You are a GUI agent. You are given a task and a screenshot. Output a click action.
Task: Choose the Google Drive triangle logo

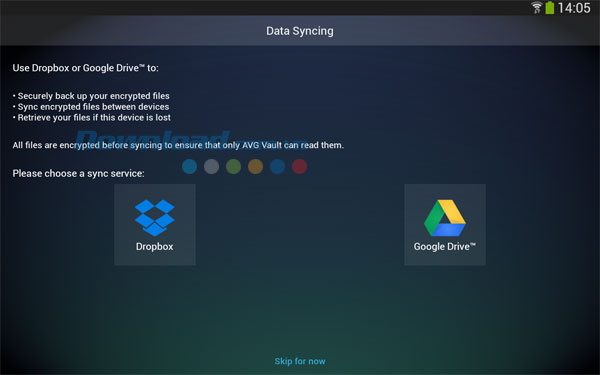pos(445,217)
